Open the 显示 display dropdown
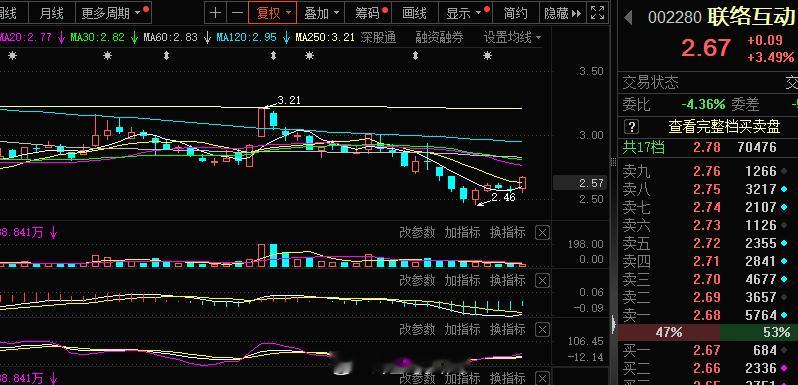 point(465,13)
